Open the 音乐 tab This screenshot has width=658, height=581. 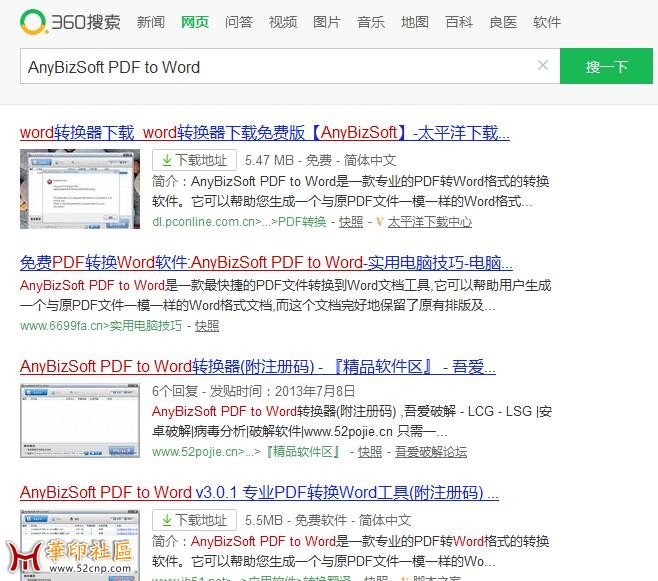click(371, 22)
